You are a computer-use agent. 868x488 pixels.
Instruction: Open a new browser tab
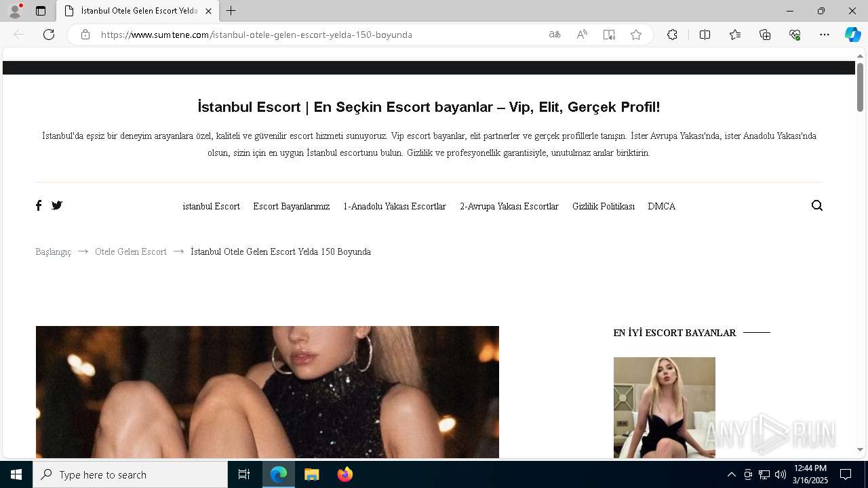[231, 11]
